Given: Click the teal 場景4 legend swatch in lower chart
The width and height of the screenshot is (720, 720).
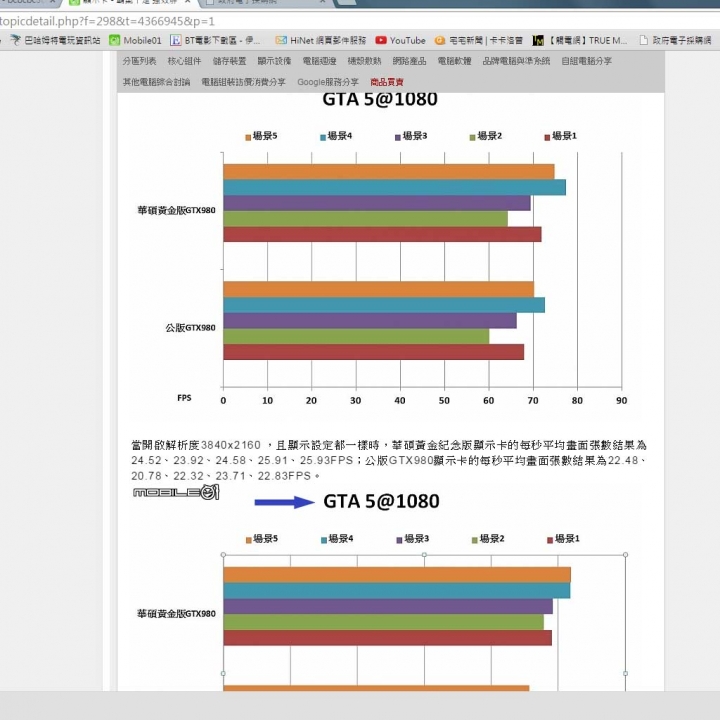Looking at the screenshot, I should (x=324, y=540).
